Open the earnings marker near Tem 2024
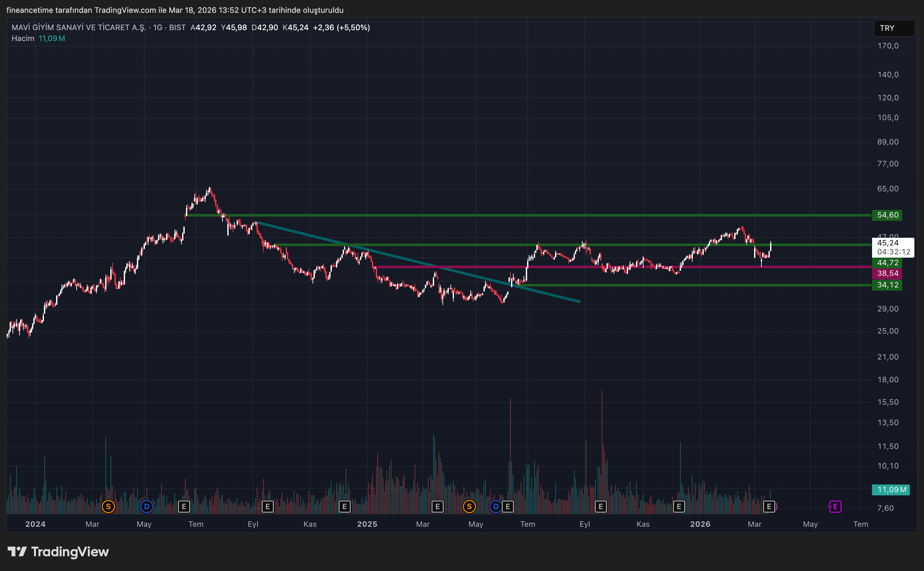The width and height of the screenshot is (924, 571). pyautogui.click(x=184, y=506)
